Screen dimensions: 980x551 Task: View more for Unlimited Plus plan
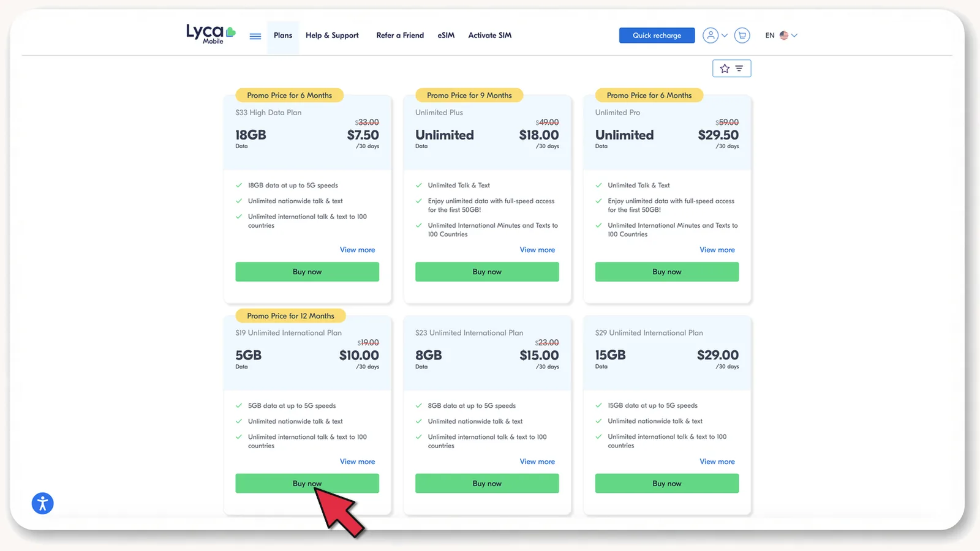tap(537, 250)
